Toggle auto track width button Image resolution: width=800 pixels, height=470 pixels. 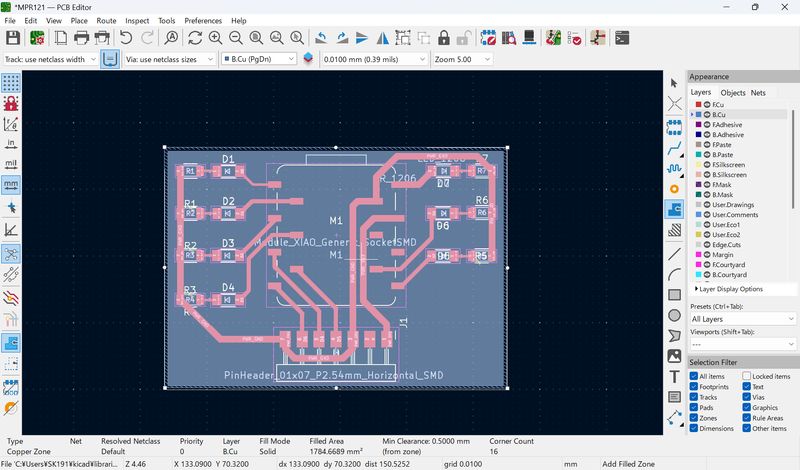(110, 59)
